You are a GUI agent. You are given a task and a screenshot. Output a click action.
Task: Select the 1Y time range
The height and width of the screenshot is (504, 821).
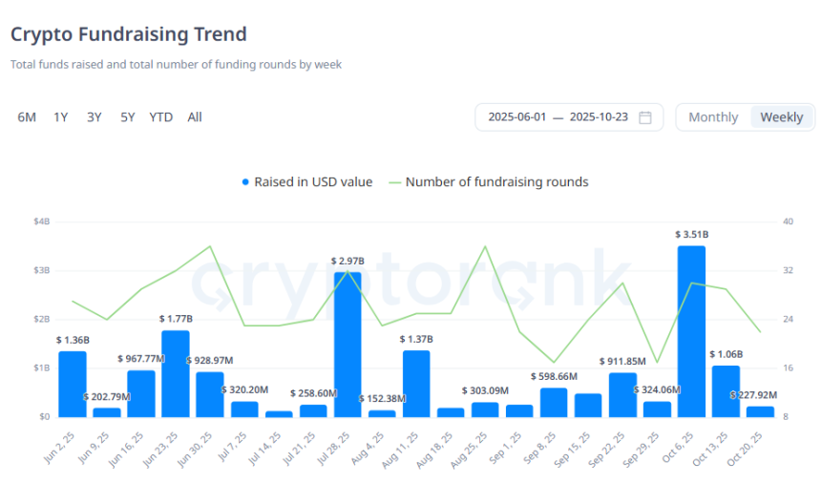(x=61, y=117)
